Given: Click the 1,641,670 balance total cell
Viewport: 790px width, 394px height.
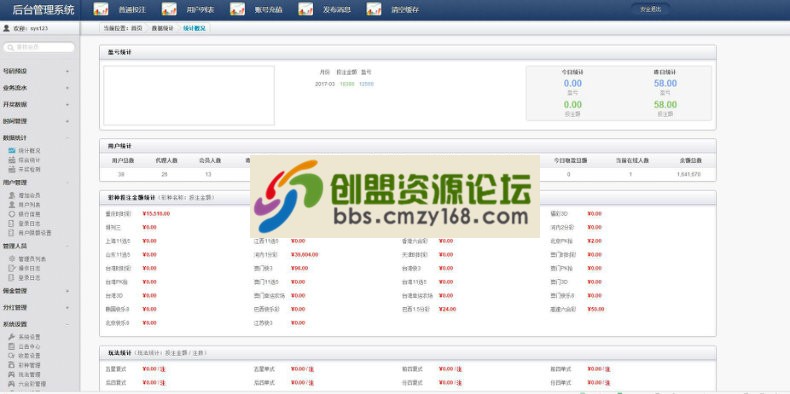Looking at the screenshot, I should pos(689,174).
